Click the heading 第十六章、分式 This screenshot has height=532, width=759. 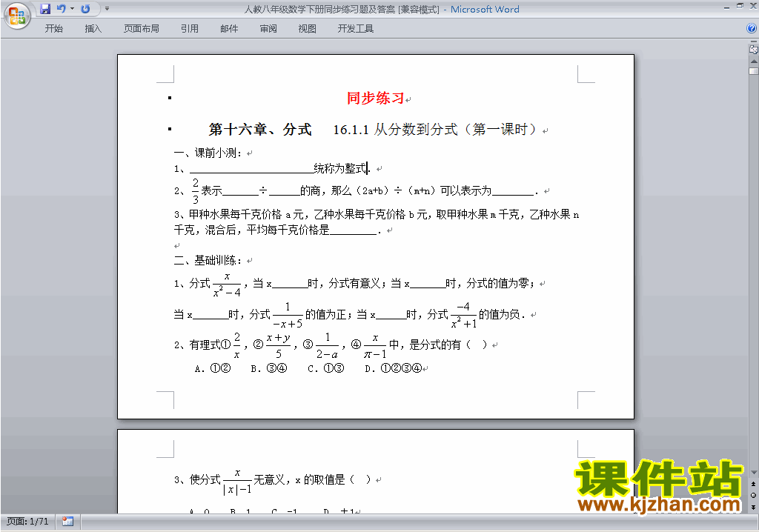pos(260,129)
